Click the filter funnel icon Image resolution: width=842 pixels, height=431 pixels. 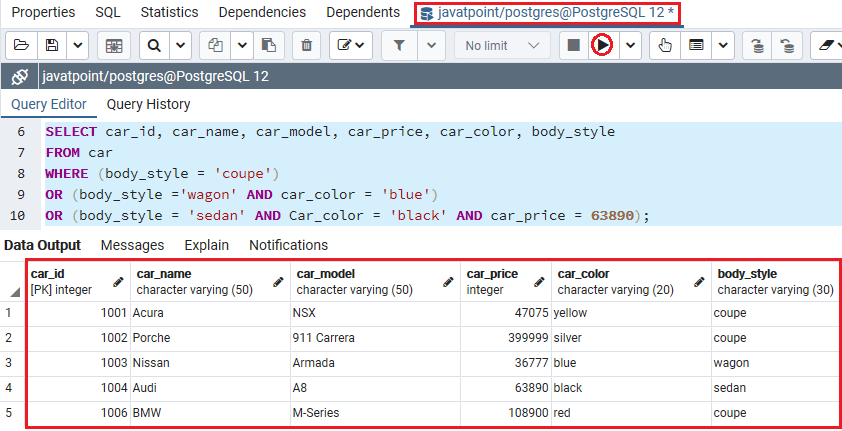pos(399,46)
